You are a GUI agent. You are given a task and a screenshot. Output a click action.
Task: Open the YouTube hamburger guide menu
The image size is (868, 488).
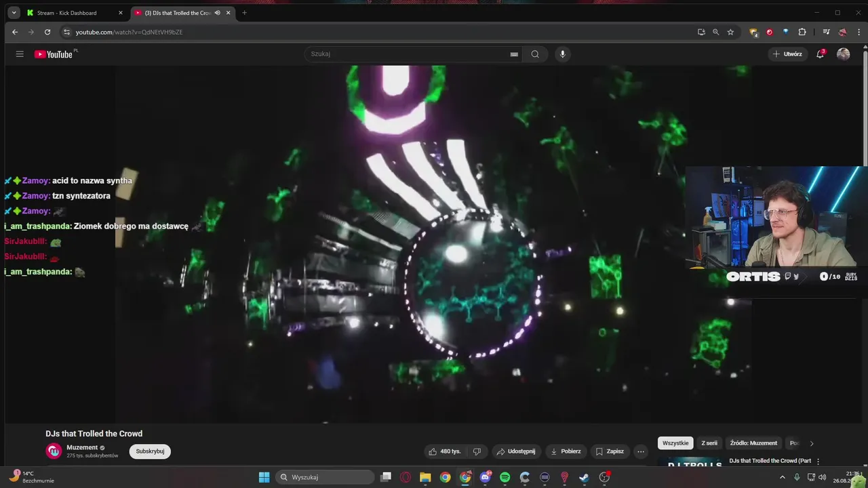tap(20, 54)
